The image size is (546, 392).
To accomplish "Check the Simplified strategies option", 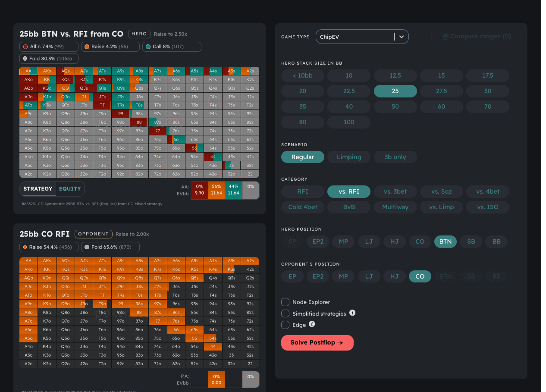I will coord(285,314).
